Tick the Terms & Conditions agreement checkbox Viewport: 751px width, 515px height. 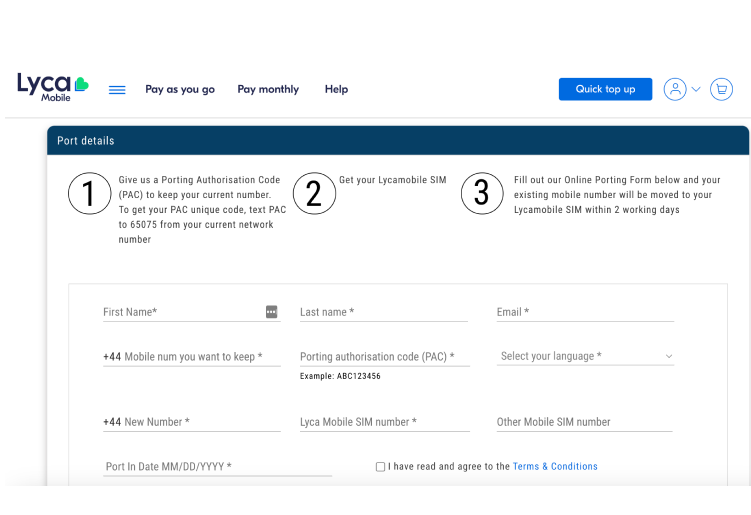coord(380,467)
